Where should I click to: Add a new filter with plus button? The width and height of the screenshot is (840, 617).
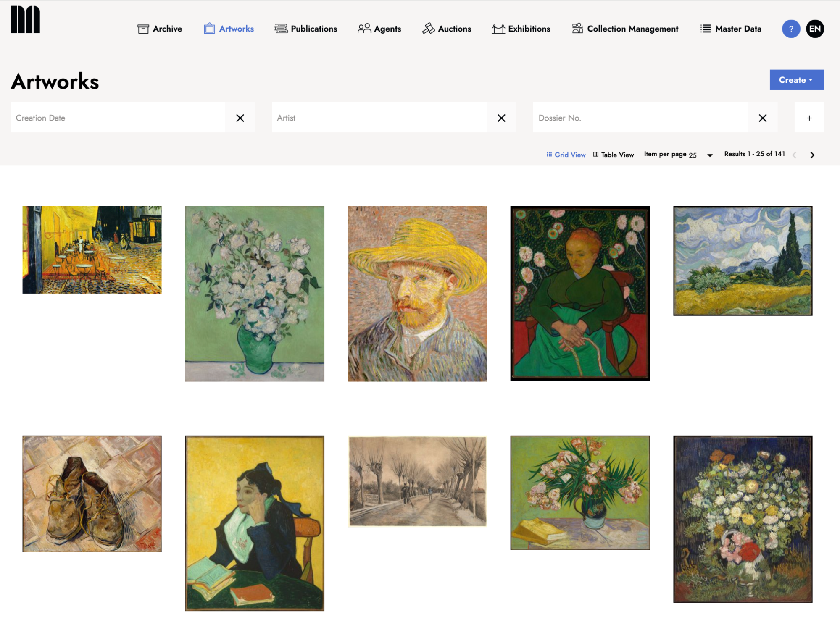pyautogui.click(x=809, y=118)
